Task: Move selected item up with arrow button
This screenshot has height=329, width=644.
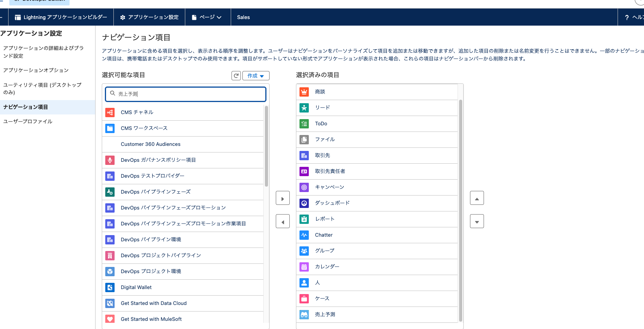Action: click(x=477, y=198)
